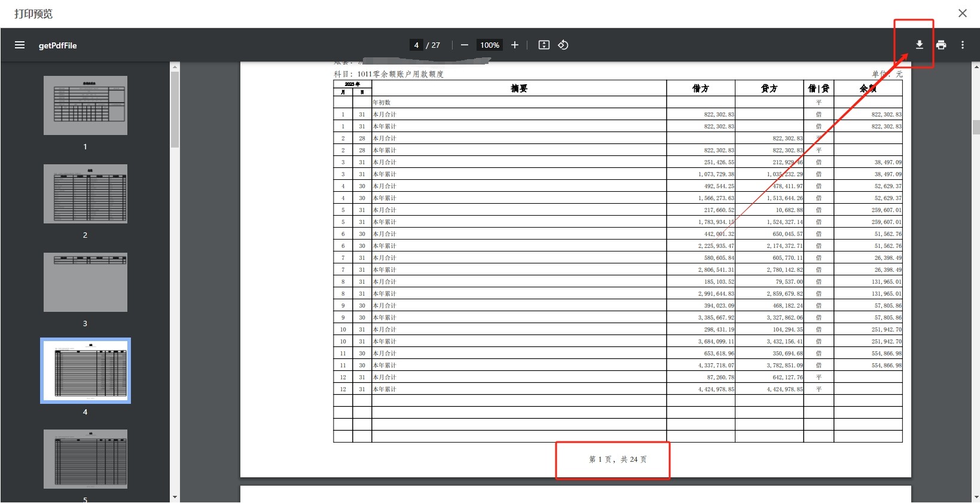Click the 第 1 页, 共 24 页 footer
The image size is (980, 503).
tap(618, 459)
